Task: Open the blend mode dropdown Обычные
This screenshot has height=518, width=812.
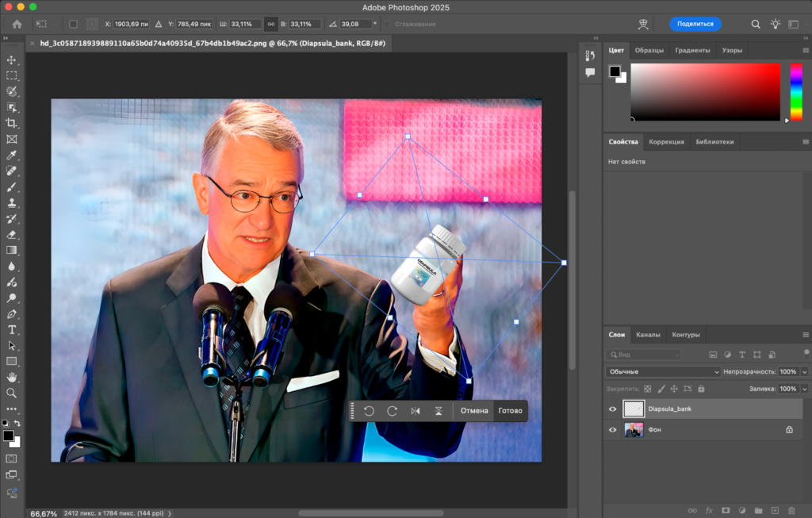Action: tap(663, 371)
